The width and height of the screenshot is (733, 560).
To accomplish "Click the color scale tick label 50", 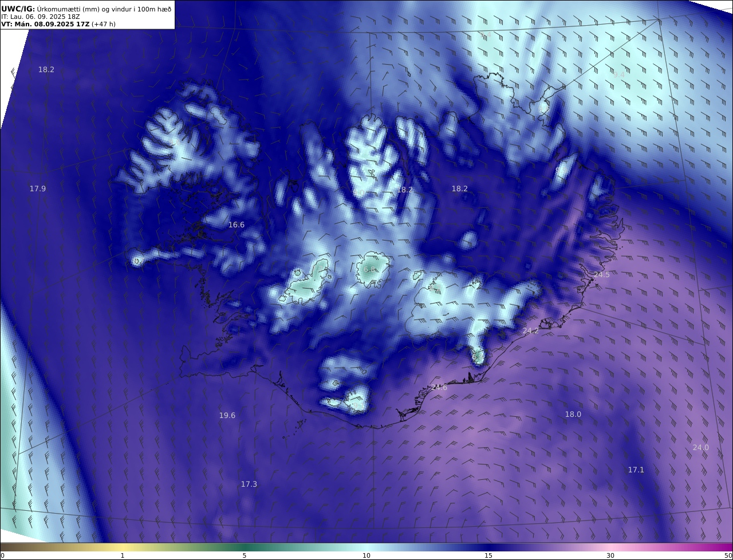I will pyautogui.click(x=728, y=555).
